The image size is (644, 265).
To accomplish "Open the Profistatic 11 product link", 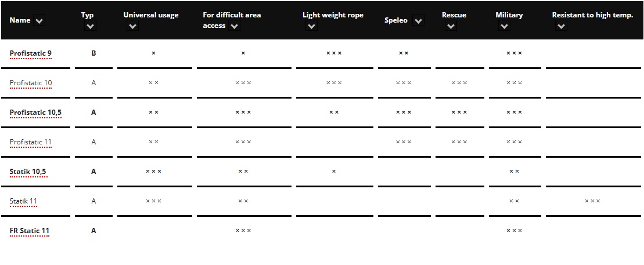I will 30,142.
